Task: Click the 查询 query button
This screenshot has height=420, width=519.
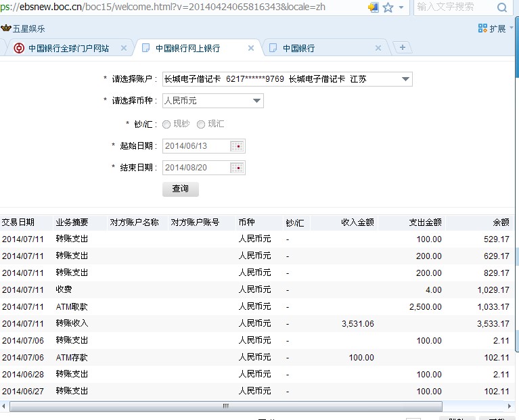Action: [x=181, y=189]
